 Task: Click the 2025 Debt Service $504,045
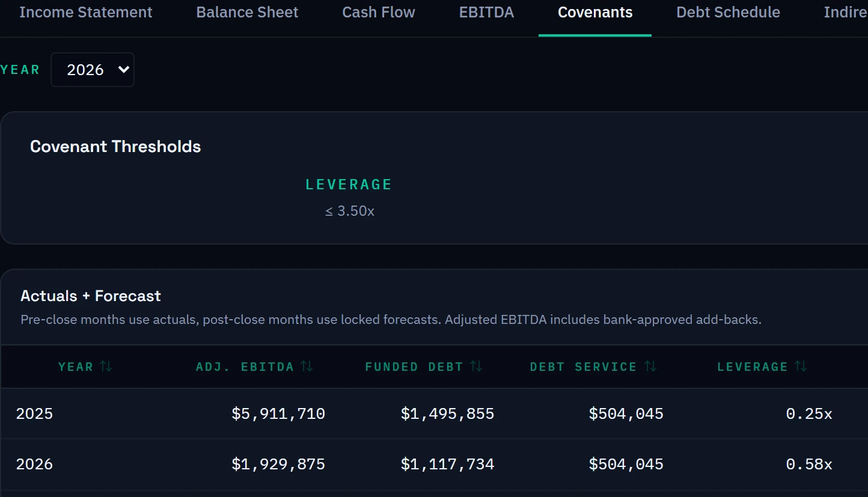point(626,413)
